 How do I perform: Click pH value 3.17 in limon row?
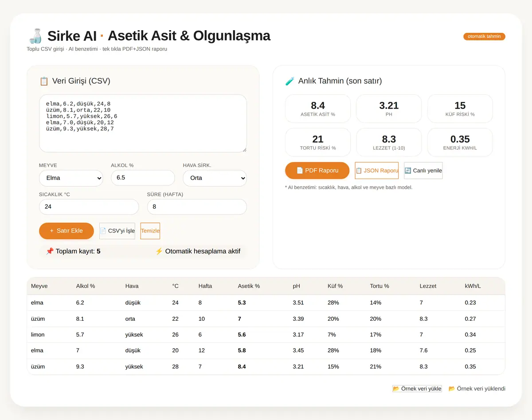(x=298, y=334)
